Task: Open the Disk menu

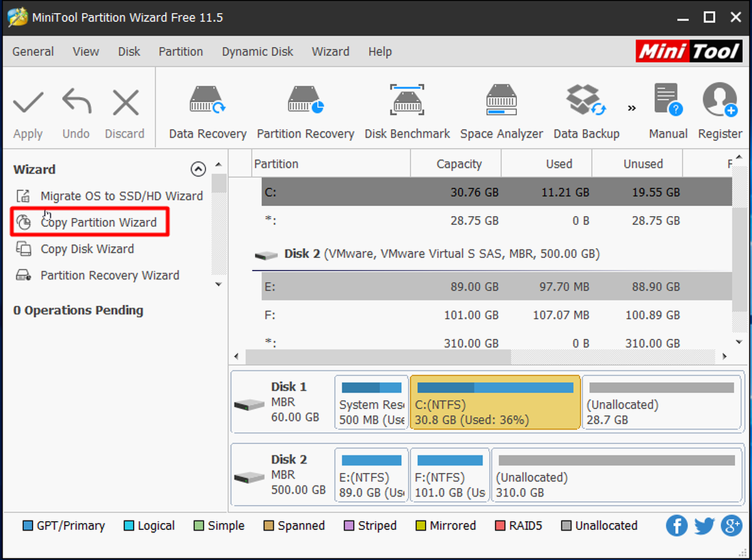Action: tap(129, 51)
